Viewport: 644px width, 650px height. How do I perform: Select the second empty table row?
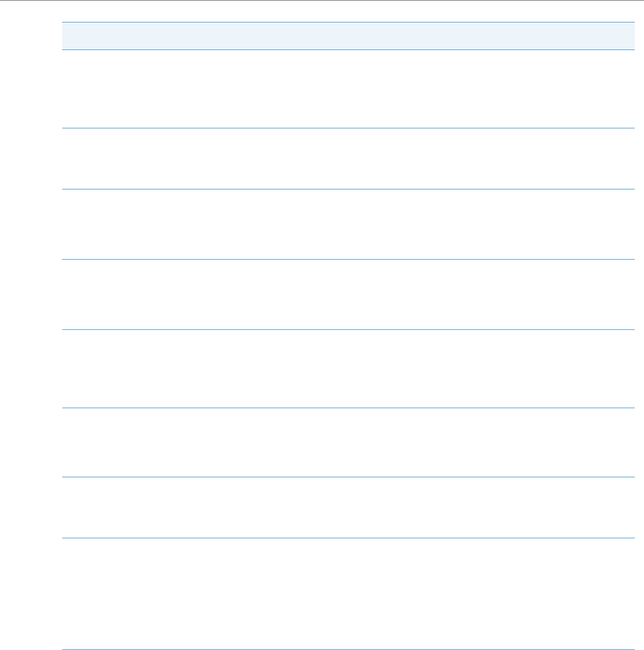pos(348,159)
